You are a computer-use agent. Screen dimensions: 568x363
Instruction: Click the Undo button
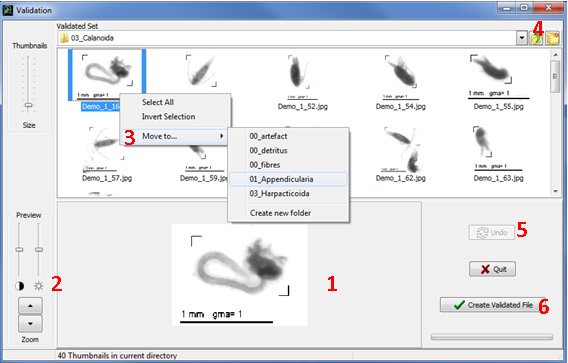(x=492, y=233)
